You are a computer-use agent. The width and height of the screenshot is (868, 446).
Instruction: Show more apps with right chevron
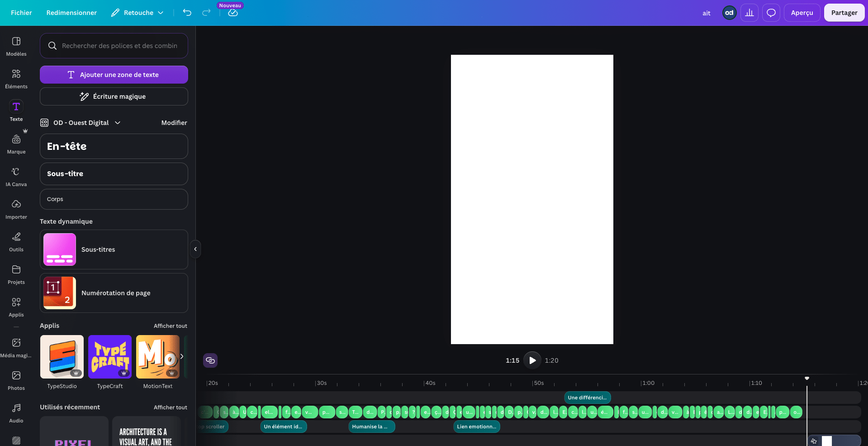182,356
